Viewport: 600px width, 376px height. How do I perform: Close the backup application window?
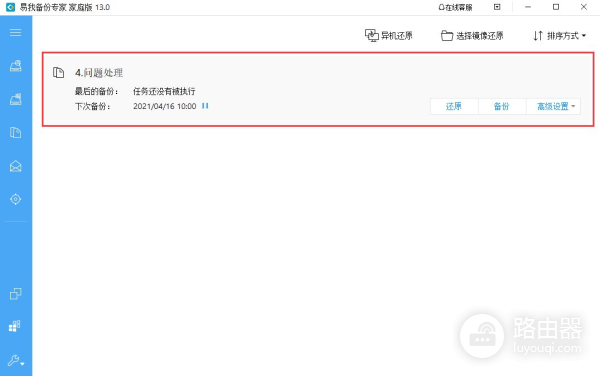pos(584,7)
